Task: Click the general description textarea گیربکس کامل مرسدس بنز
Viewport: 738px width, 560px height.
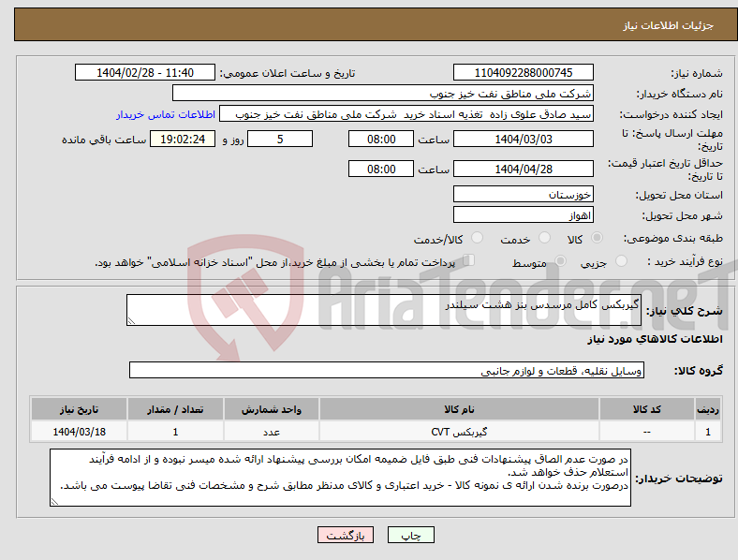Action: point(384,310)
